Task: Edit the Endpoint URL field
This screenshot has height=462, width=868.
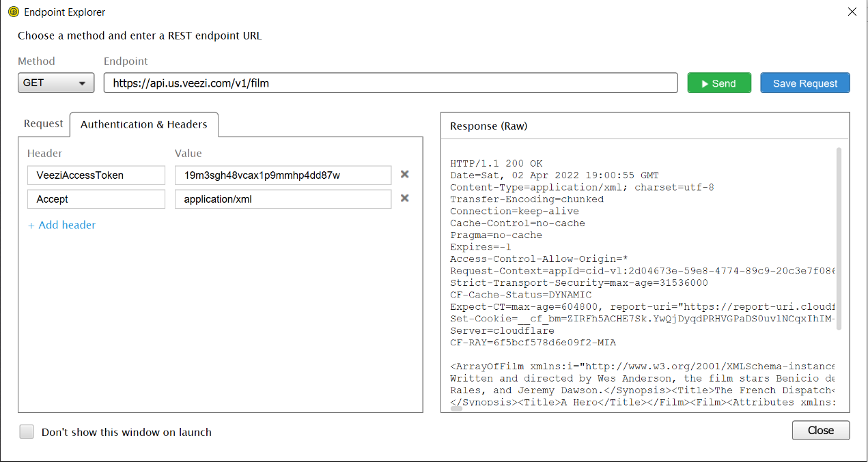Action: pyautogui.click(x=390, y=83)
